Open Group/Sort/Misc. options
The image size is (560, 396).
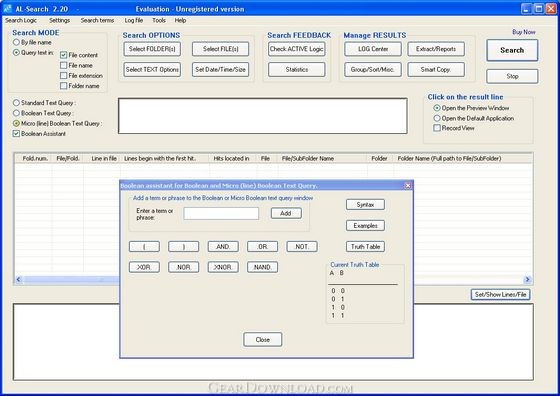tap(373, 70)
